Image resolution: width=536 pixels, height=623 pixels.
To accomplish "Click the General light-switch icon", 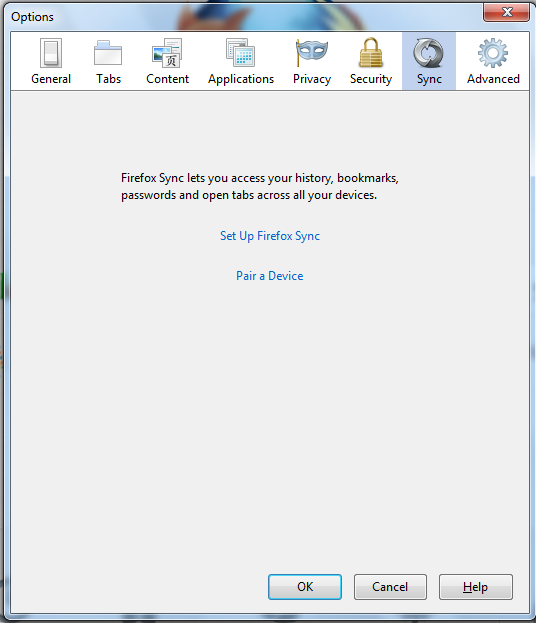I will tap(51, 53).
